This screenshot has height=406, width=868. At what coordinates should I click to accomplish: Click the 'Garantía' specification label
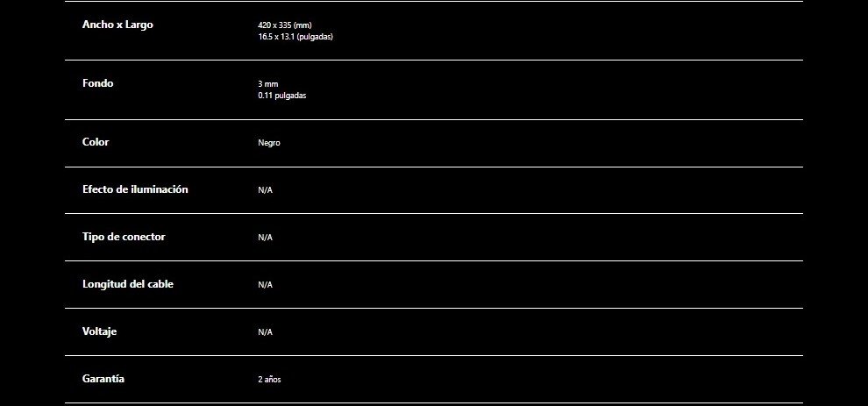(x=103, y=379)
